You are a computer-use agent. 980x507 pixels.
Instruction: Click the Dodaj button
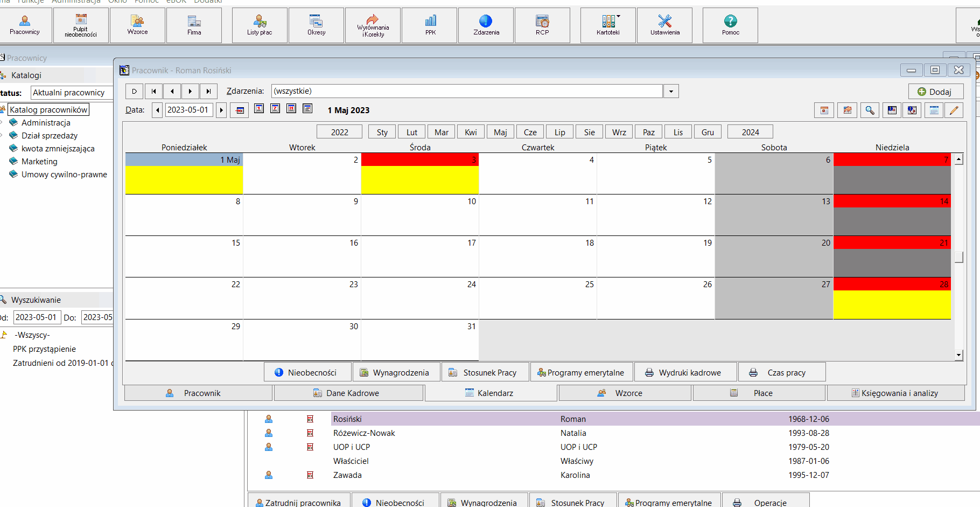point(935,92)
